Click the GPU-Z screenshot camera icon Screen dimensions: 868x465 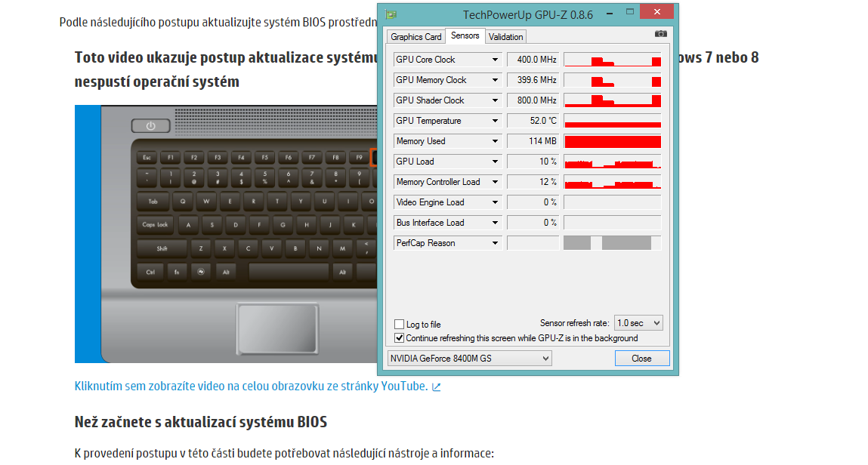coord(660,34)
